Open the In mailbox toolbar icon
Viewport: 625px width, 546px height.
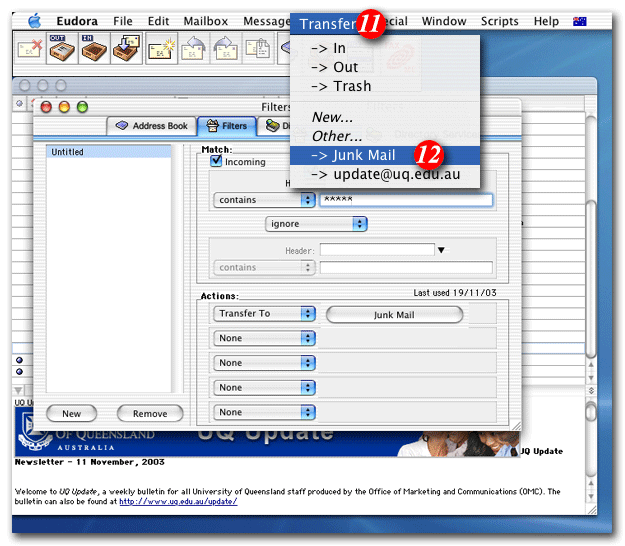point(94,50)
